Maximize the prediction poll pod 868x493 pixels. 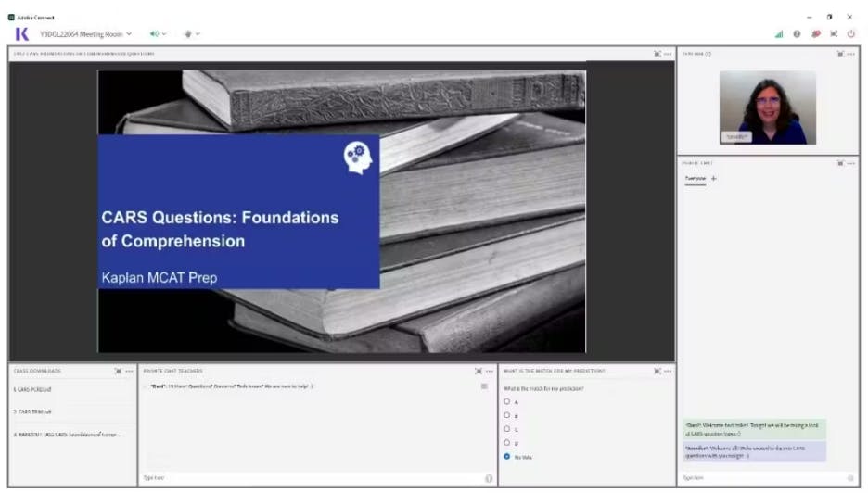(657, 371)
